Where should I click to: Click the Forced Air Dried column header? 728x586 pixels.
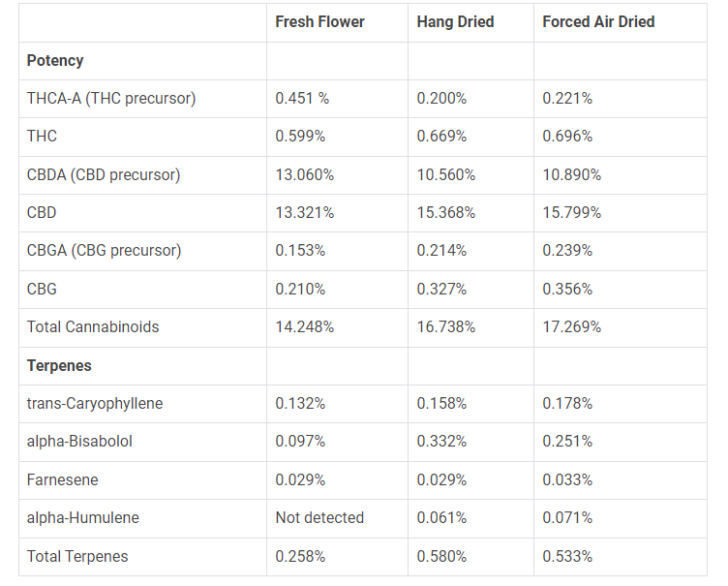click(x=598, y=22)
